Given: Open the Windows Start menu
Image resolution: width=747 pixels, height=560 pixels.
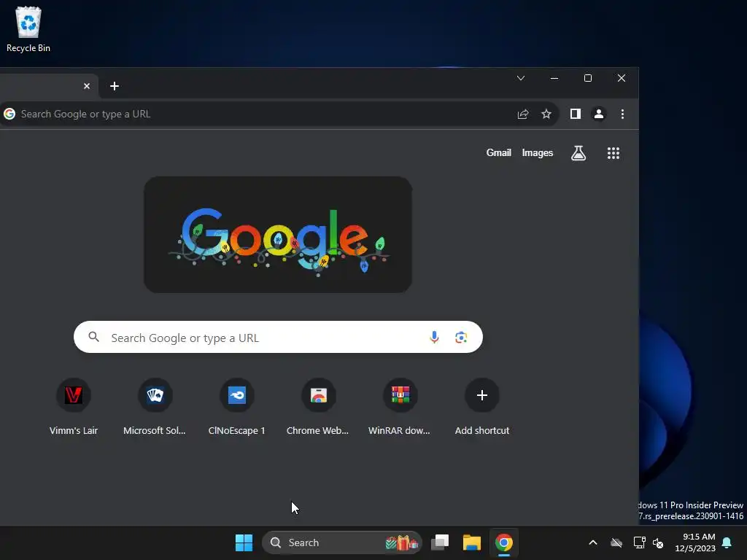Looking at the screenshot, I should coord(244,542).
